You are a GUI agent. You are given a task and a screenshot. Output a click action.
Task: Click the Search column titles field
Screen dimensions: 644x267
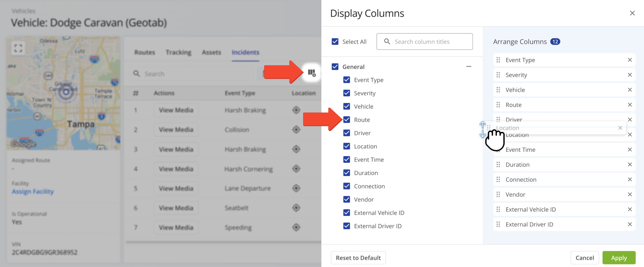click(x=425, y=42)
